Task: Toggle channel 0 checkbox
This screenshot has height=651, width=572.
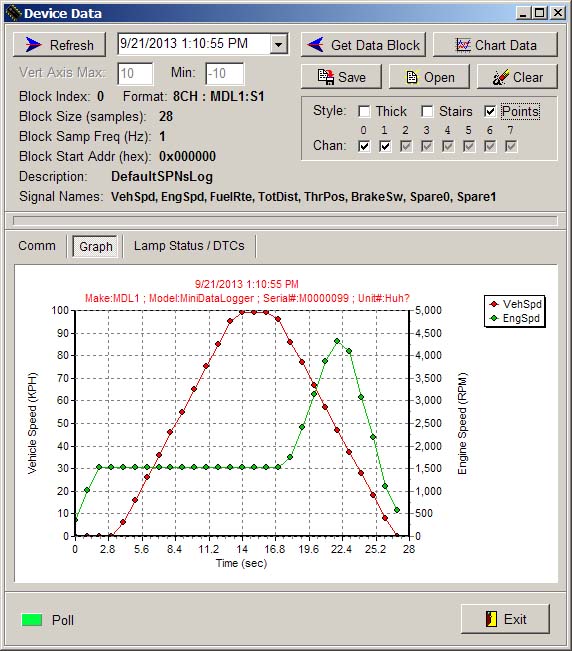Action: click(364, 146)
